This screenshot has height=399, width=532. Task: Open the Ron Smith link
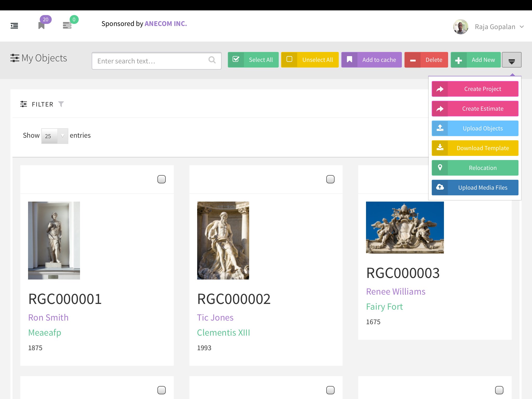(48, 317)
